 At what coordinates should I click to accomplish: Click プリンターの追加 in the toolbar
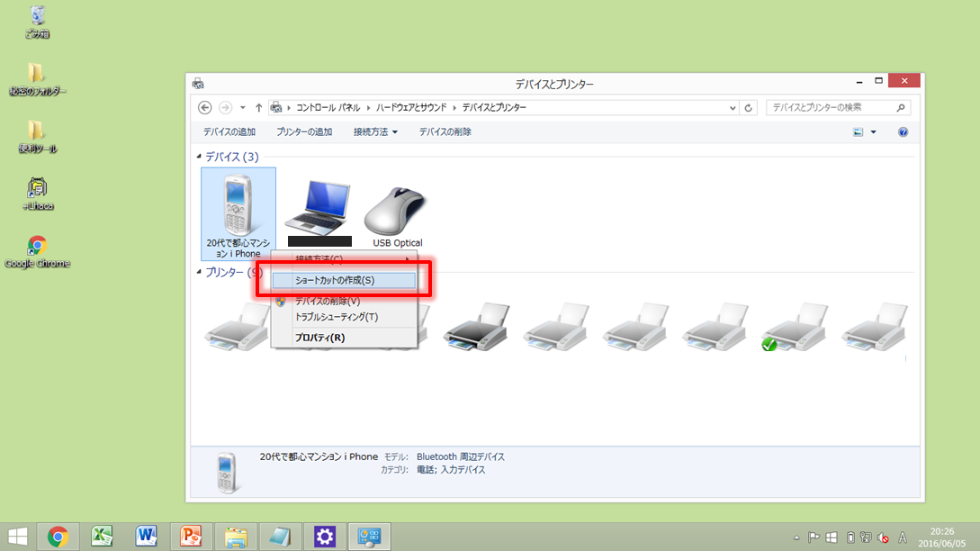304,132
